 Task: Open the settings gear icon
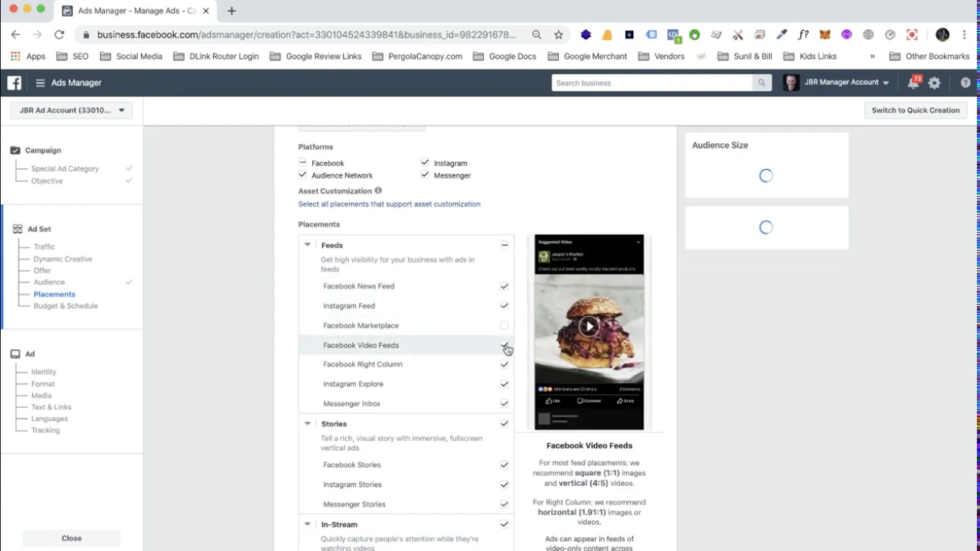tap(934, 83)
